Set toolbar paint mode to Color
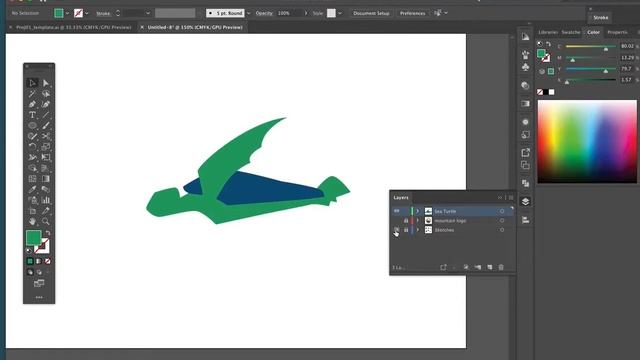This screenshot has height=360, width=640. (30, 261)
